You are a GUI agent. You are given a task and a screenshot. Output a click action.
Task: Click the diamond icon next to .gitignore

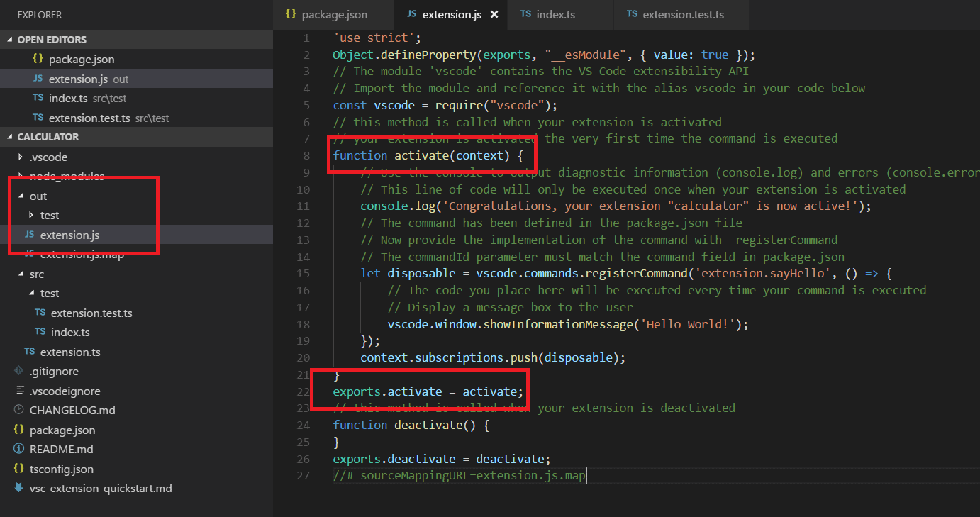(18, 371)
